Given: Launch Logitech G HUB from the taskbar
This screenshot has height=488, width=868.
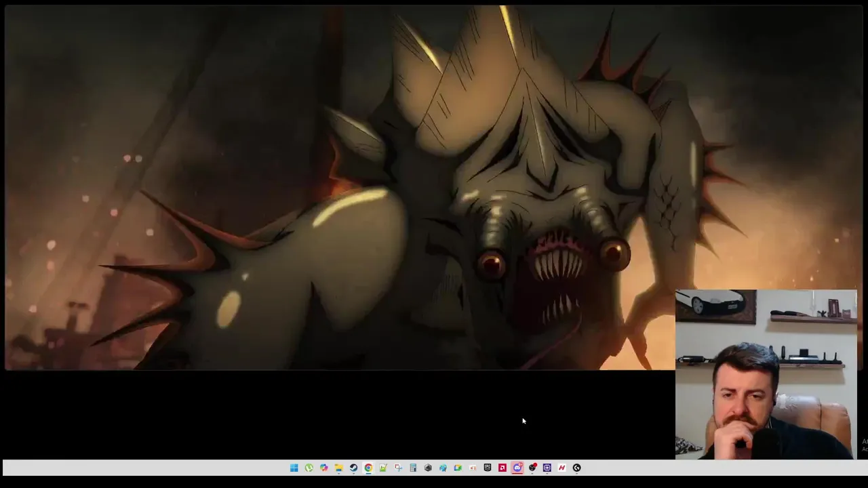Looking at the screenshot, I should click(x=577, y=468).
